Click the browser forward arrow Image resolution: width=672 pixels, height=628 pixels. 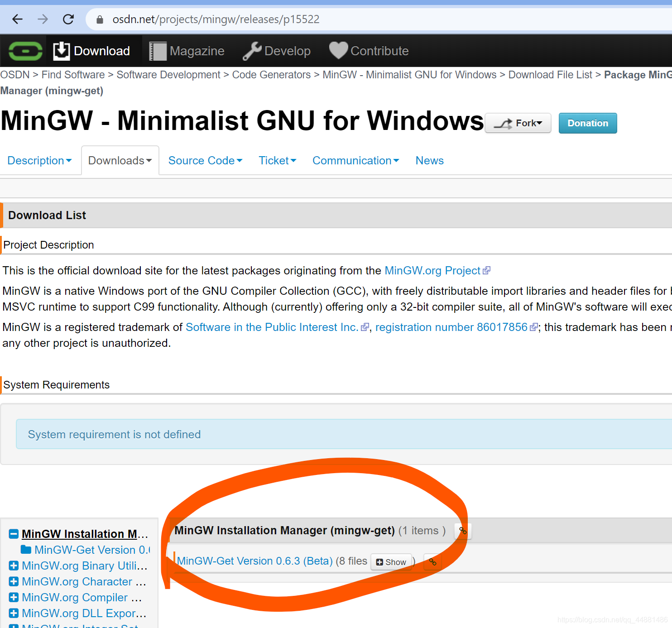pyautogui.click(x=43, y=19)
